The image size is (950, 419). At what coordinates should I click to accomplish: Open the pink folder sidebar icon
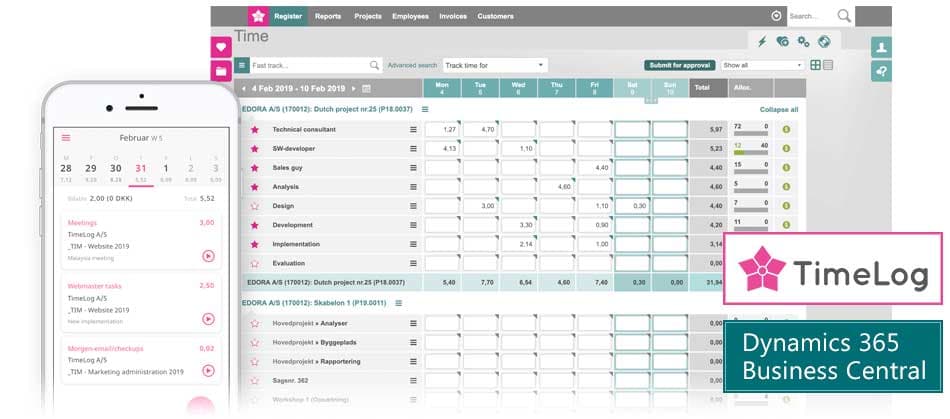[221, 71]
